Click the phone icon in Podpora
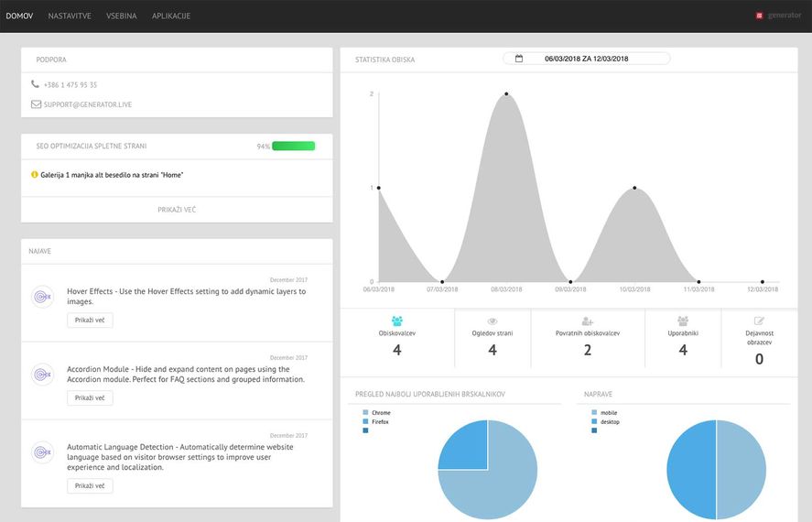812x522 pixels. tap(35, 84)
